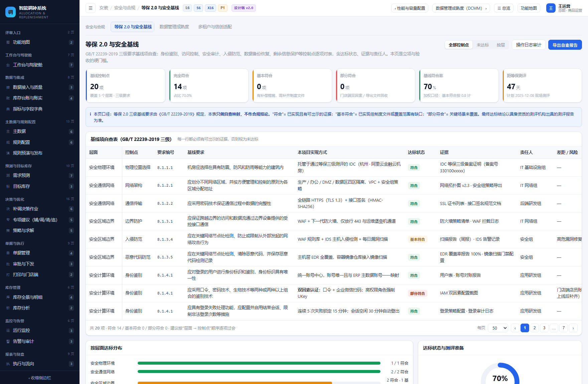Screen dimensions: 588x384
Task: Open 操作日志审计
Action: click(x=529, y=45)
